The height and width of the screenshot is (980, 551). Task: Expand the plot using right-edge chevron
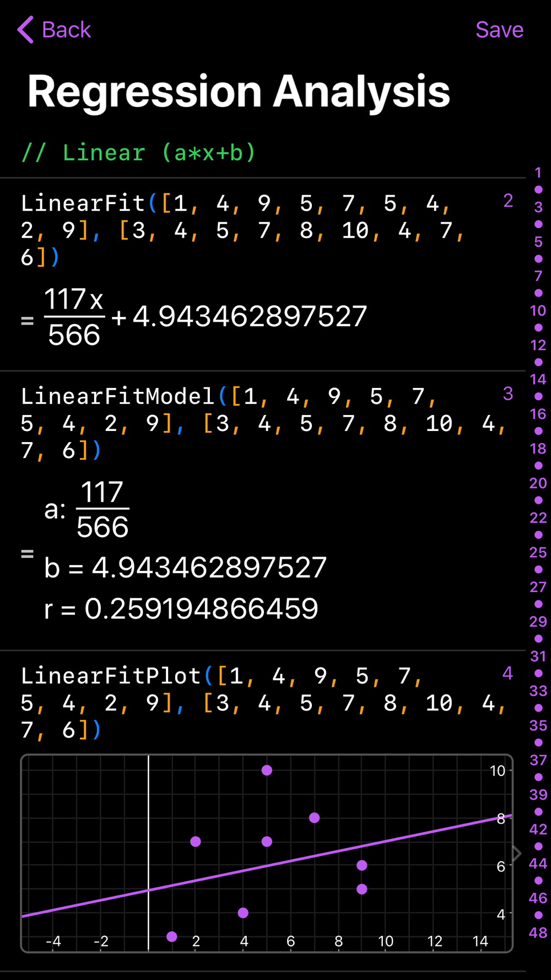click(x=517, y=853)
